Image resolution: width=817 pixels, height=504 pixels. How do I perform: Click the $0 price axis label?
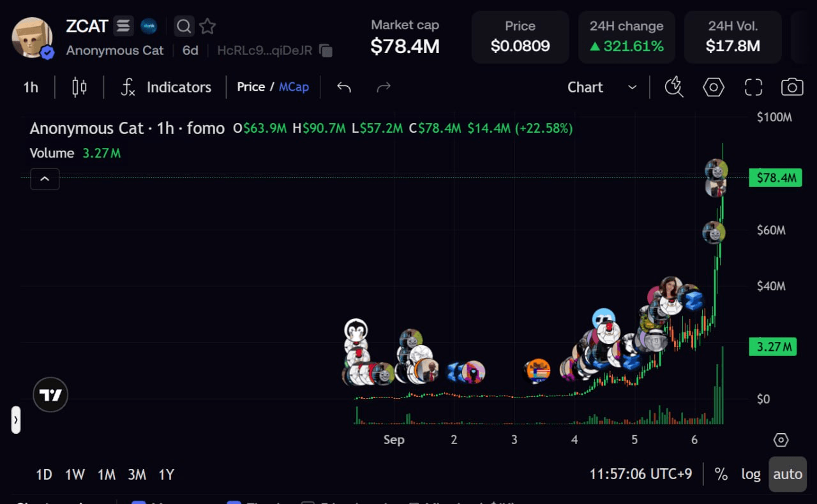click(x=763, y=399)
